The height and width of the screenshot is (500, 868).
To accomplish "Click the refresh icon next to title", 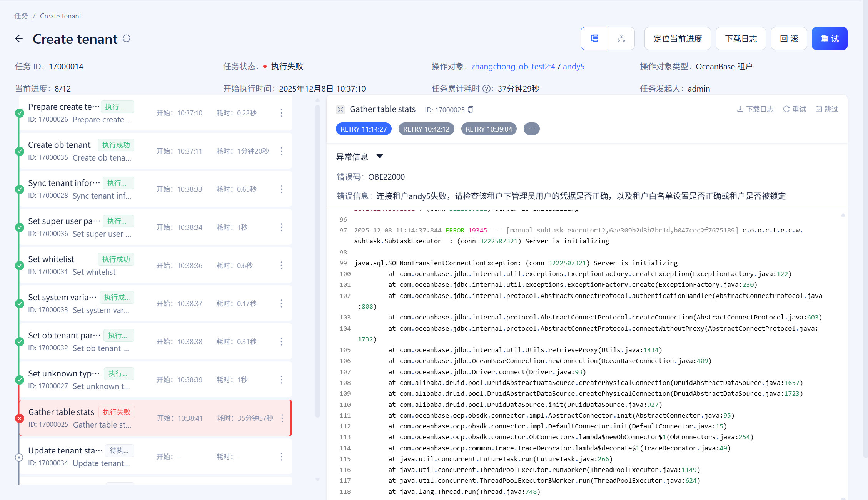I will [x=127, y=38].
